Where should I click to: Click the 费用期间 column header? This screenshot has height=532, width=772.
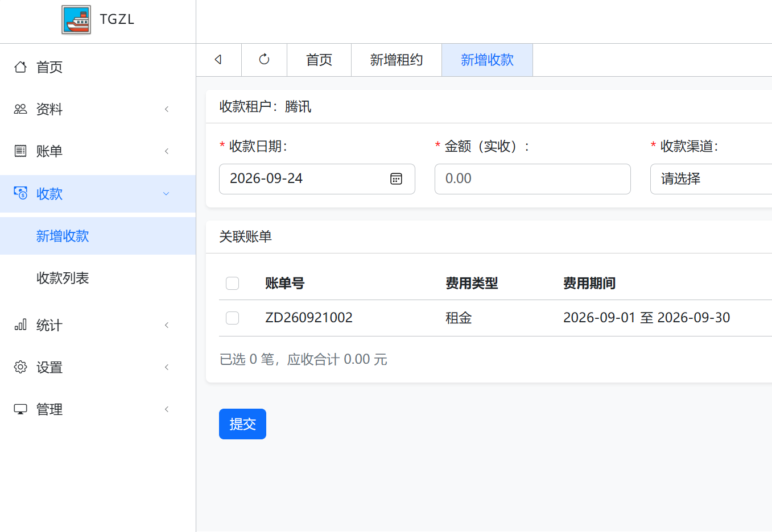(589, 283)
